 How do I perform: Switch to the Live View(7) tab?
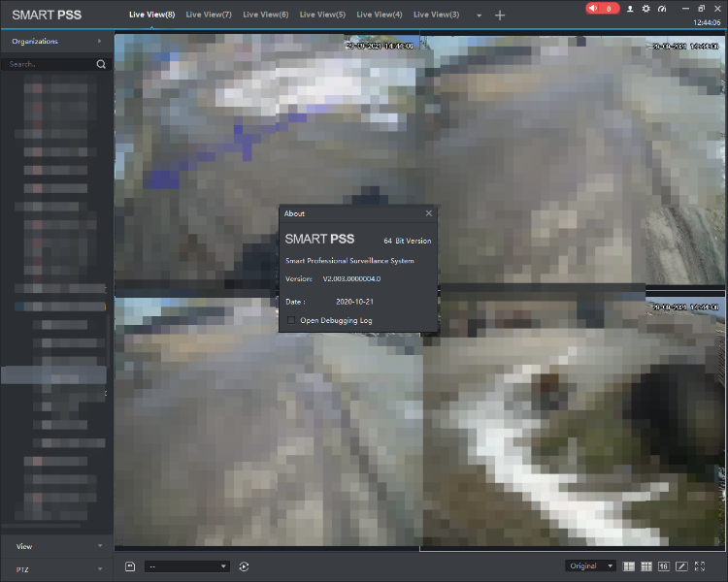click(209, 15)
